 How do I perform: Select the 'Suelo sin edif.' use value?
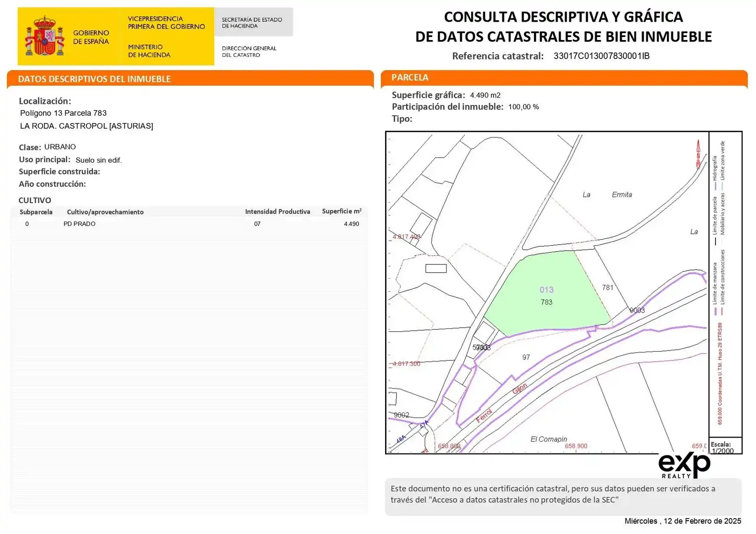click(x=98, y=160)
